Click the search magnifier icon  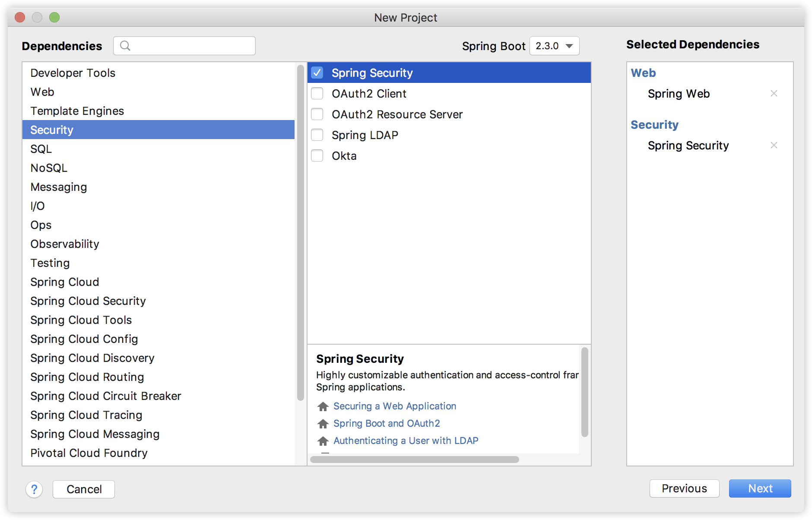125,45
